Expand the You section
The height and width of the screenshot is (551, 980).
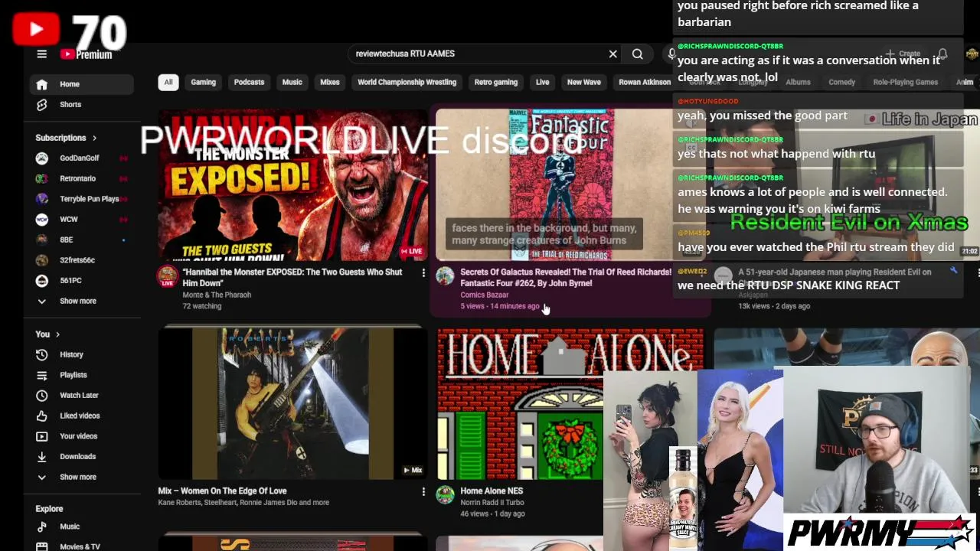point(47,334)
